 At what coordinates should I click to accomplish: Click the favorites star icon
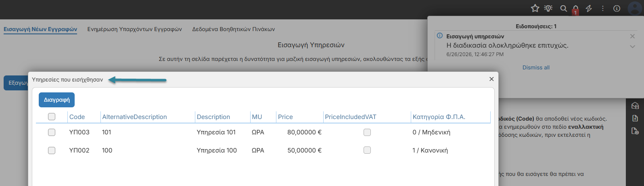pos(535,8)
